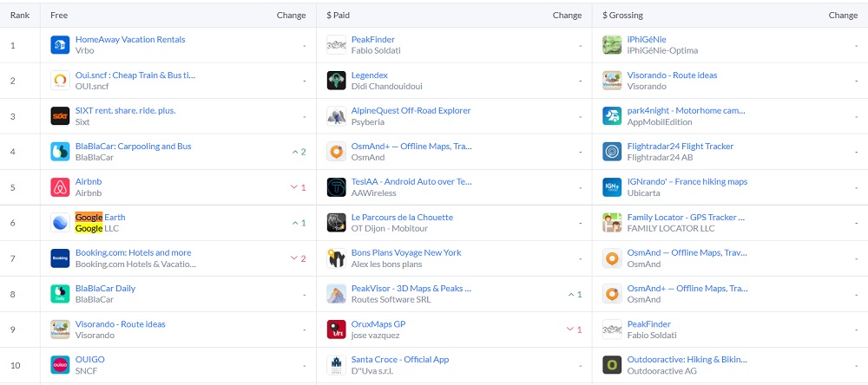Click the $ Paid column header
The width and height of the screenshot is (868, 385).
pos(338,15)
